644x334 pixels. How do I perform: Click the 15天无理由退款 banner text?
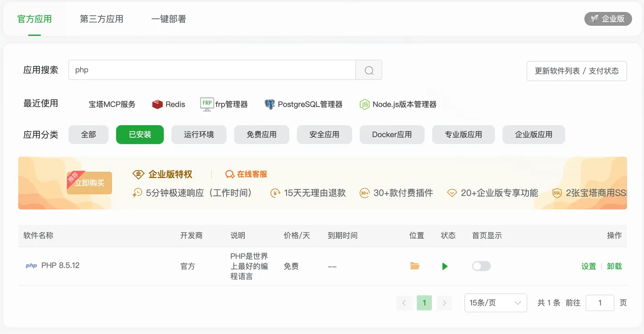315,193
